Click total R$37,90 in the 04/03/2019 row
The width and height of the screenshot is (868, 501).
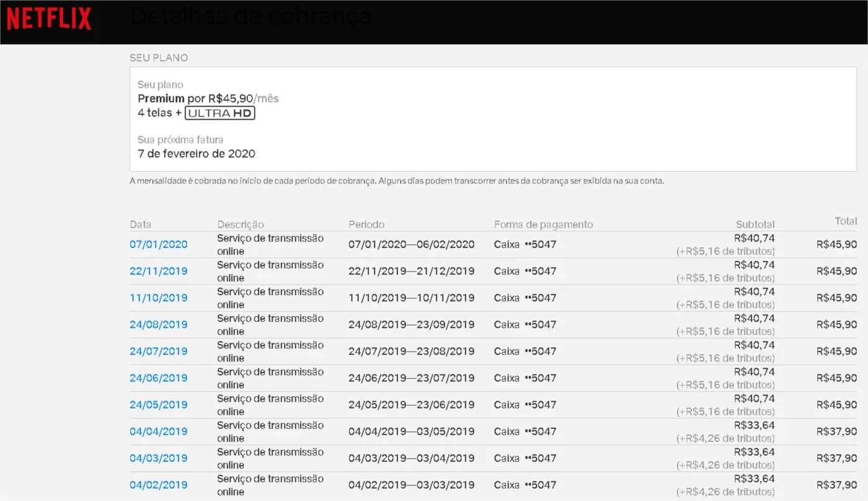pyautogui.click(x=837, y=458)
